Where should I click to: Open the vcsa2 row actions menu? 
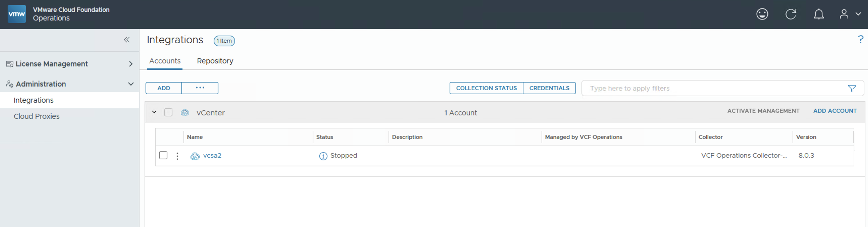177,156
